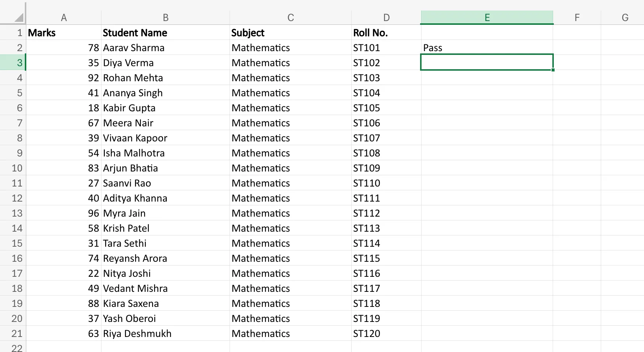This screenshot has height=352, width=644.
Task: Select the Subject header cell
Action: coord(290,32)
